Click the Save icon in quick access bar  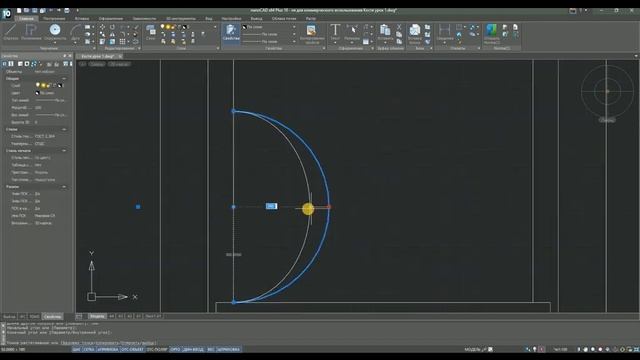(x=35, y=10)
